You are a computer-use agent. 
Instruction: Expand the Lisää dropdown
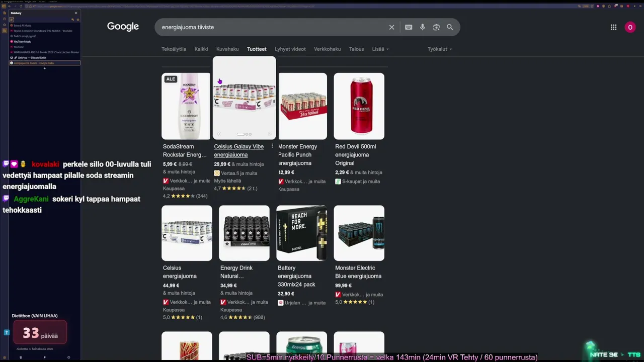380,49
